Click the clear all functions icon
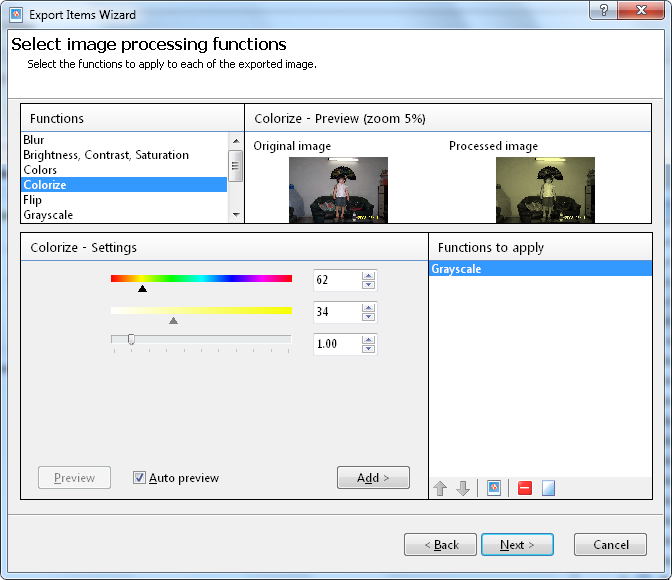The width and height of the screenshot is (672, 580). tap(548, 489)
